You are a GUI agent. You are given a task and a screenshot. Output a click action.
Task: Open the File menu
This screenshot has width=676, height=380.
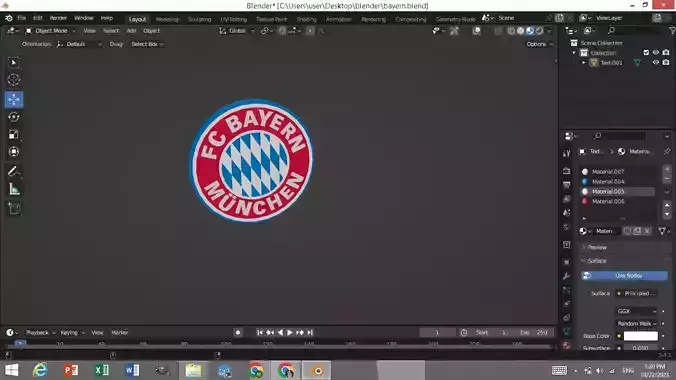pos(22,18)
